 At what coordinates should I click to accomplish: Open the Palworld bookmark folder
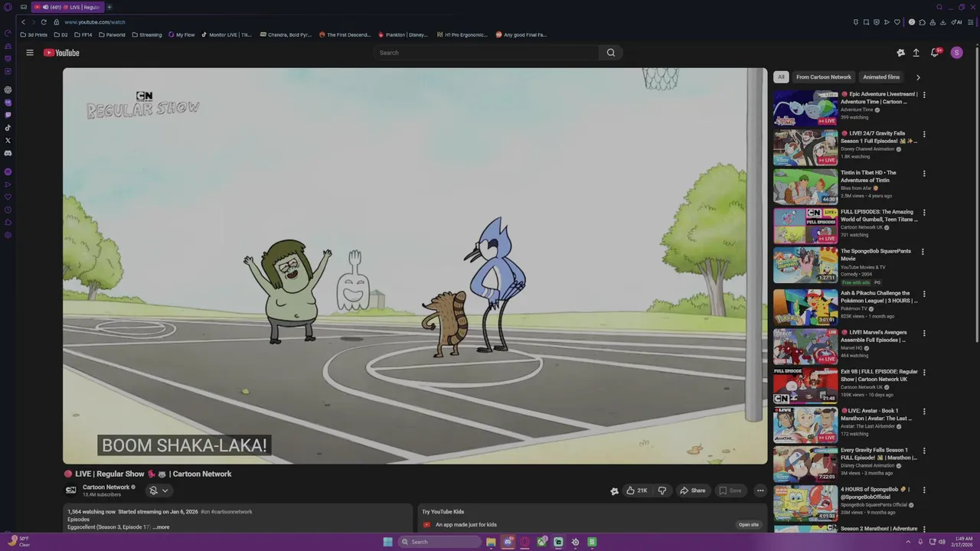pos(112,34)
